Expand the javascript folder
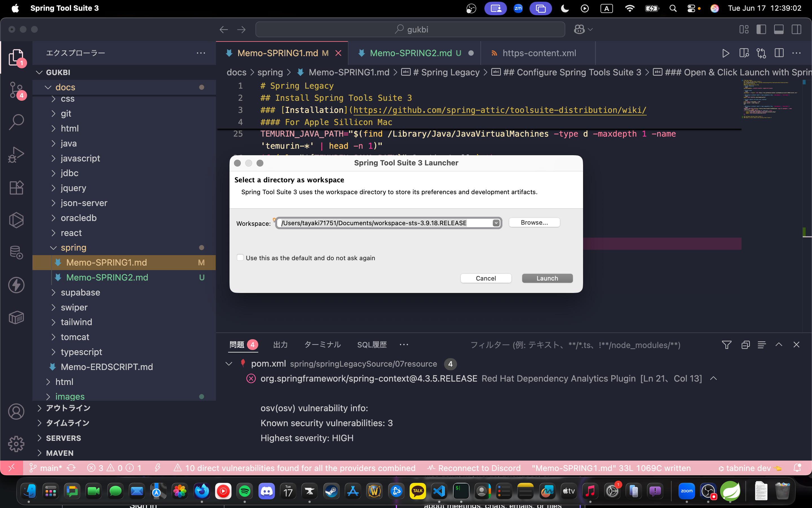 pos(53,158)
